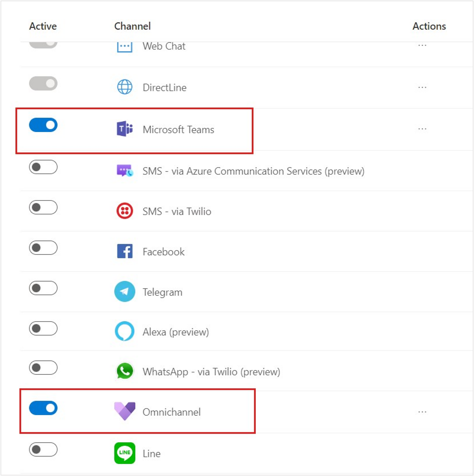Select WhatsApp - via Twilio (preview) label

[211, 372]
